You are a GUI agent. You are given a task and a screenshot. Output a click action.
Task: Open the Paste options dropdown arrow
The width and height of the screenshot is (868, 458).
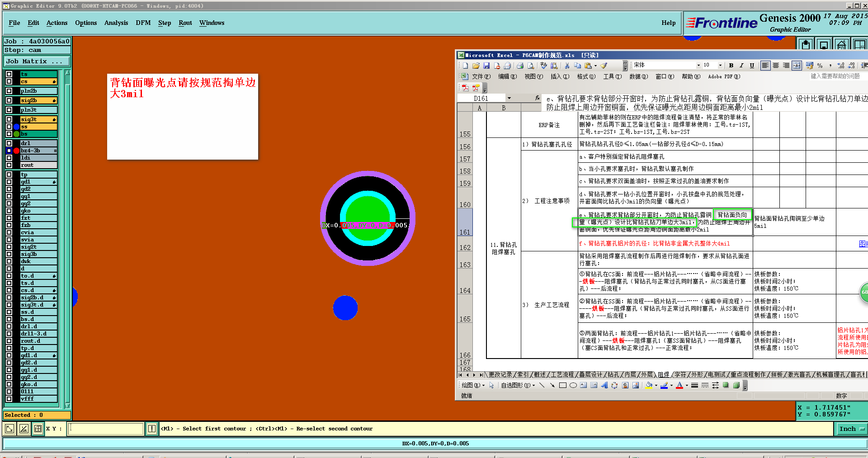[595, 66]
